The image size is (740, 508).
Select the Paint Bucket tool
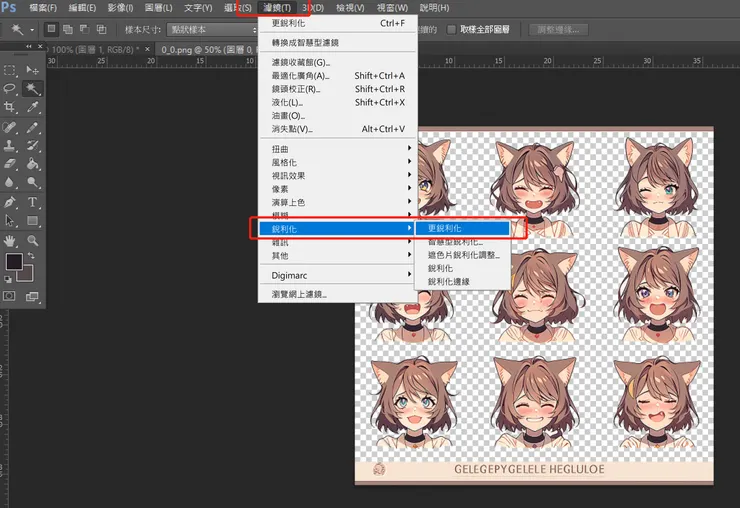pyautogui.click(x=32, y=164)
